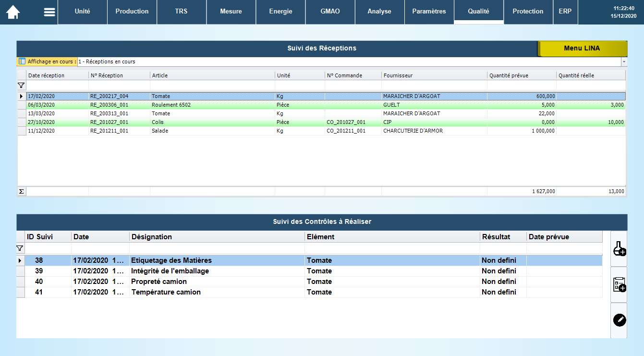Open the Production tab
Image resolution: width=644 pixels, height=356 pixels.
click(132, 12)
